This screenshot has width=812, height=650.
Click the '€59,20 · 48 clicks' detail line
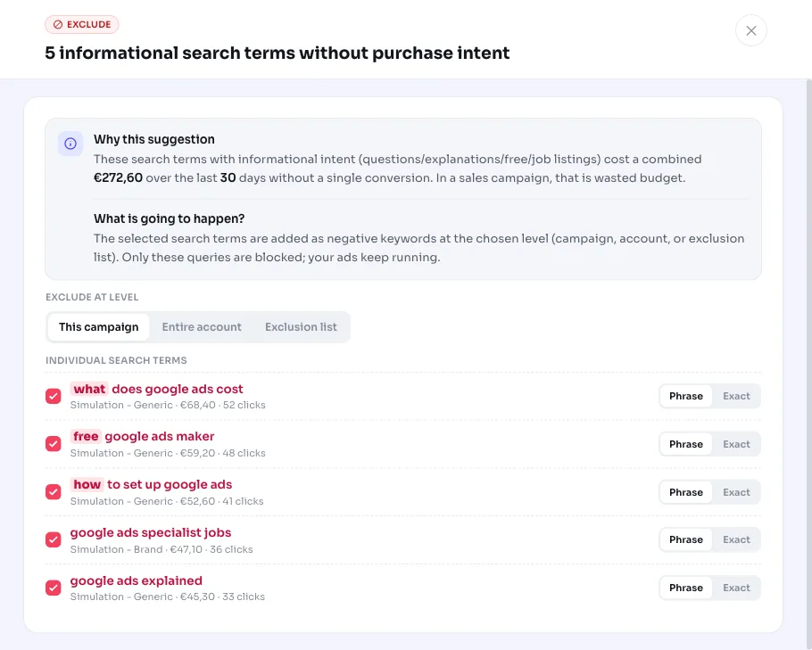[x=168, y=453]
